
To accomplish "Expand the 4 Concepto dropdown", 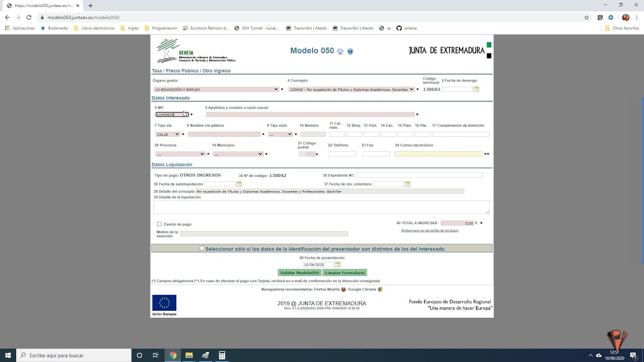I will pyautogui.click(x=351, y=89).
